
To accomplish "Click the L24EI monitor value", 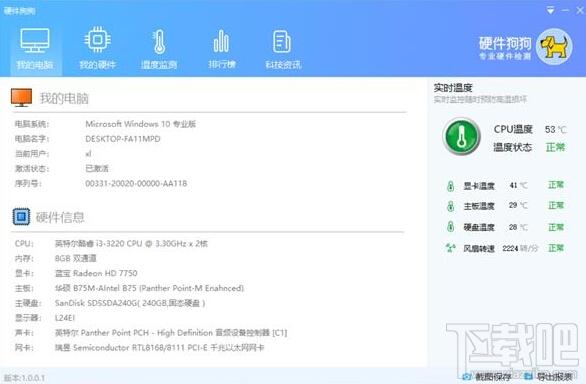I will 65,318.
